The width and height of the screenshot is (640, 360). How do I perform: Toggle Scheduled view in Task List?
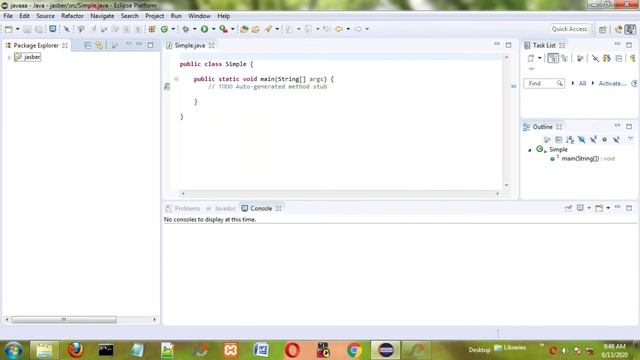click(565, 58)
